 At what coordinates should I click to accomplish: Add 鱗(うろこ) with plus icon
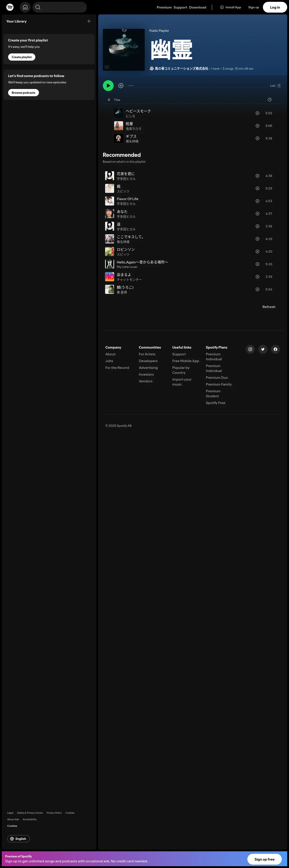coord(257,289)
